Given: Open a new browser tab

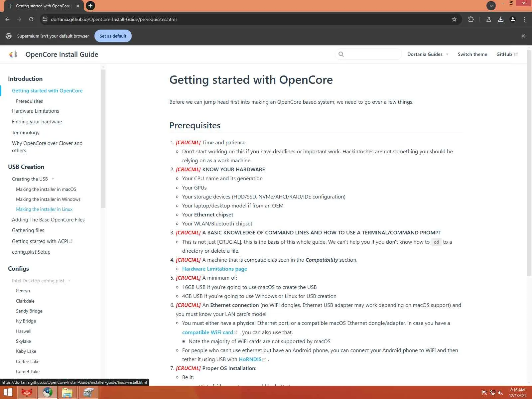Looking at the screenshot, I should (90, 6).
